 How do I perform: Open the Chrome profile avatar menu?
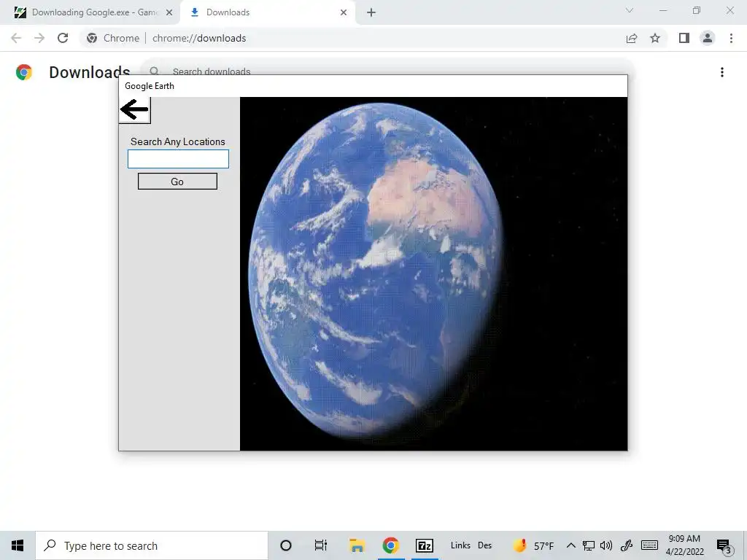[x=708, y=38]
